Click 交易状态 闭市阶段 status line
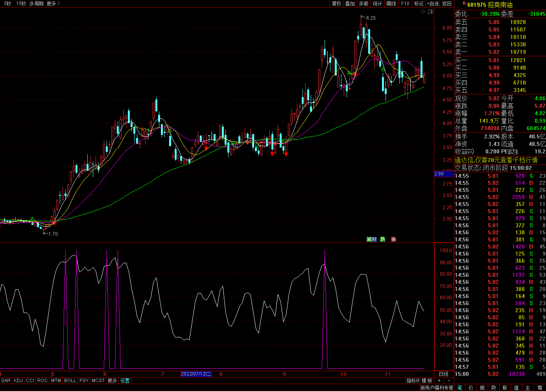 [493, 168]
